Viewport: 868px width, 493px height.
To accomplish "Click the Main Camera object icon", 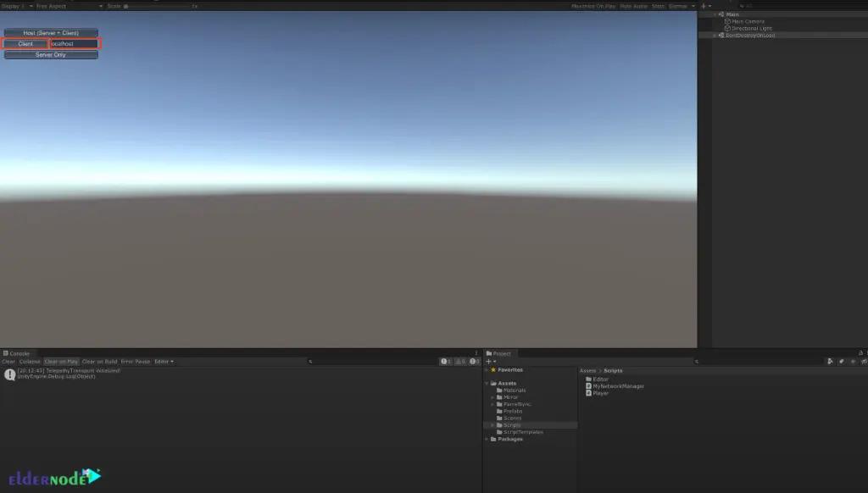I will click(727, 21).
